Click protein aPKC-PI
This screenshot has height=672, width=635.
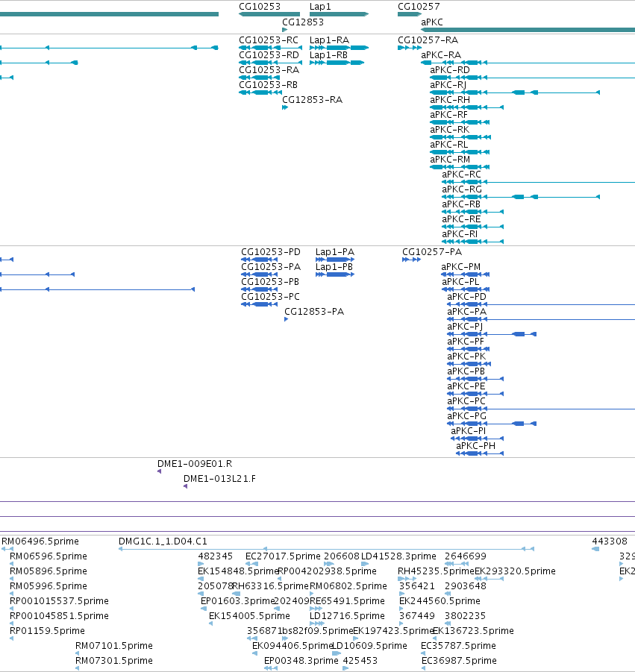(x=468, y=431)
